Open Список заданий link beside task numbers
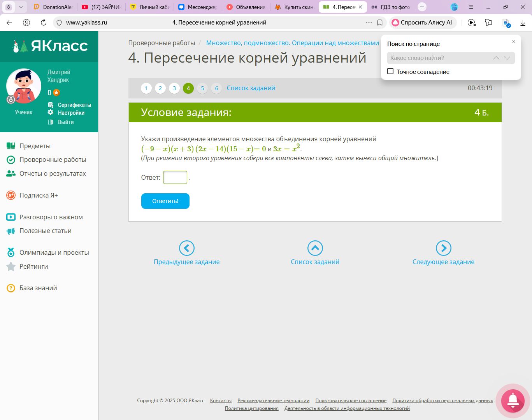Screen dimensions: 532x420 pyautogui.click(x=251, y=88)
